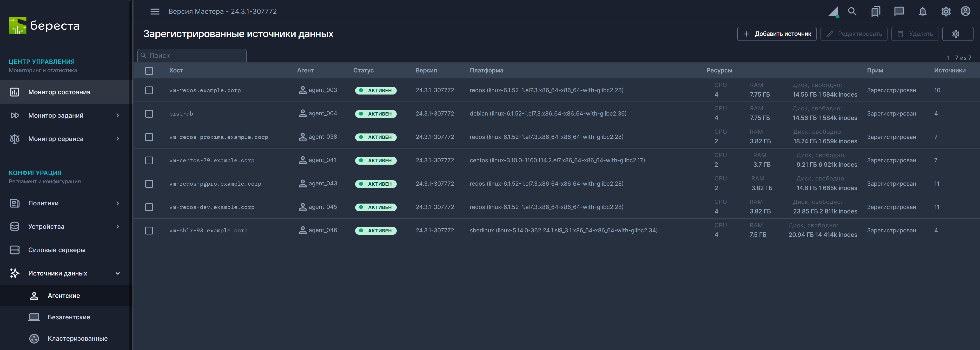Open notifications bell icon
The image size is (980, 350).
pyautogui.click(x=923, y=11)
